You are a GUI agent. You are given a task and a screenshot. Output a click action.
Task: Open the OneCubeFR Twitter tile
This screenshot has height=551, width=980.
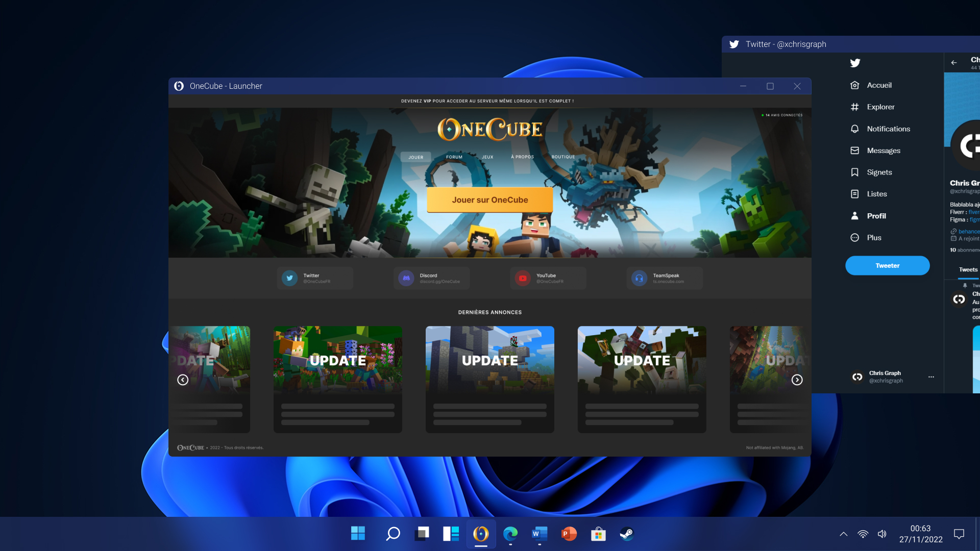click(x=314, y=278)
